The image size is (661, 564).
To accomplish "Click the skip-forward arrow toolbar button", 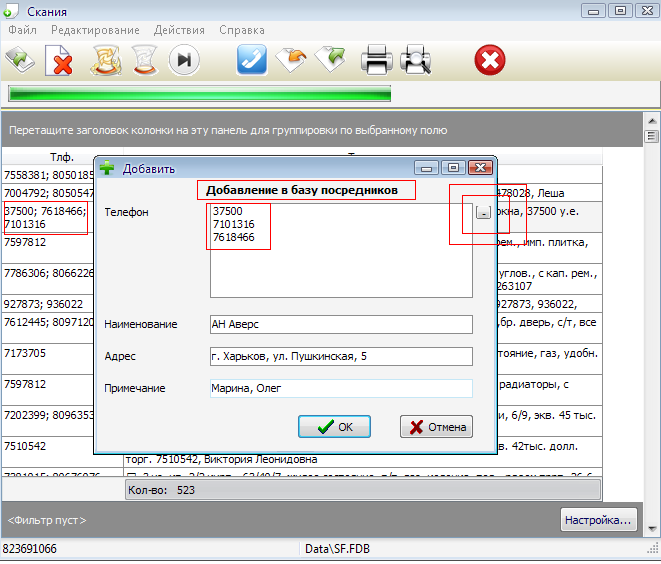I will [184, 61].
